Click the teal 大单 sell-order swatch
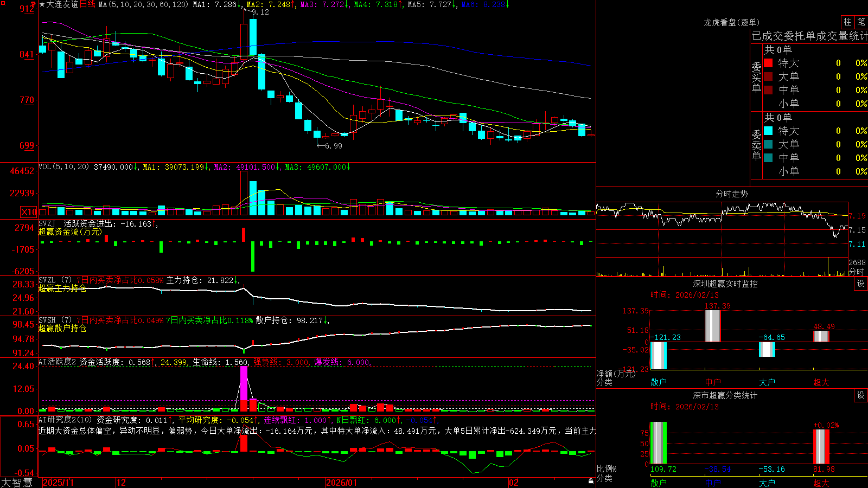 [x=768, y=144]
